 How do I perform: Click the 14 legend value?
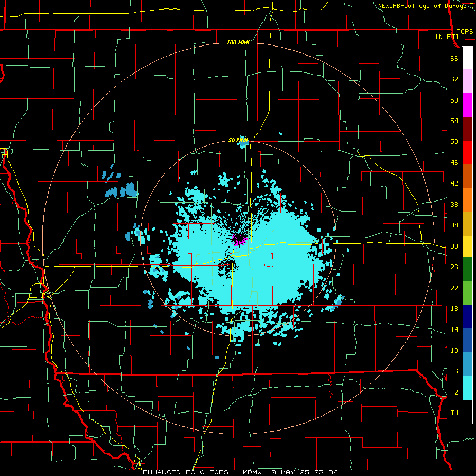454,329
